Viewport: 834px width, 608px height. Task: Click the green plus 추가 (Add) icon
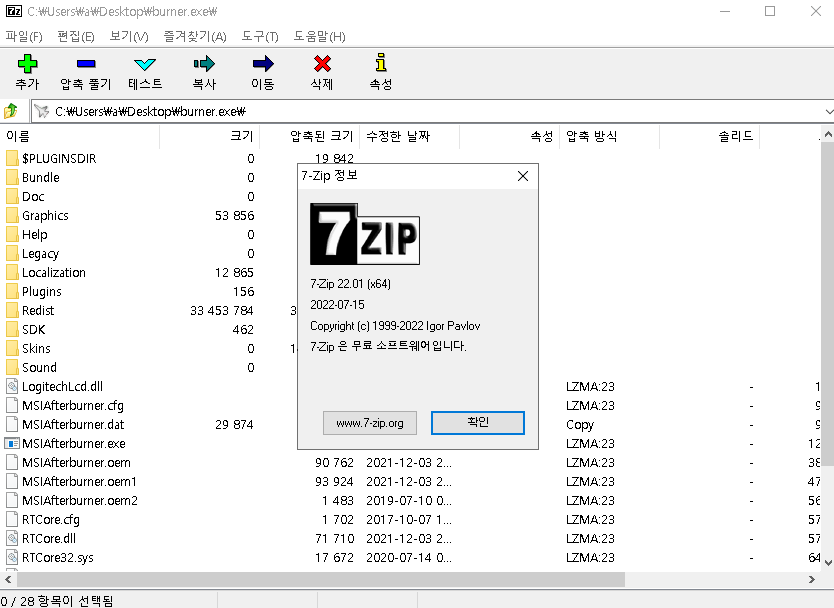tap(27, 64)
